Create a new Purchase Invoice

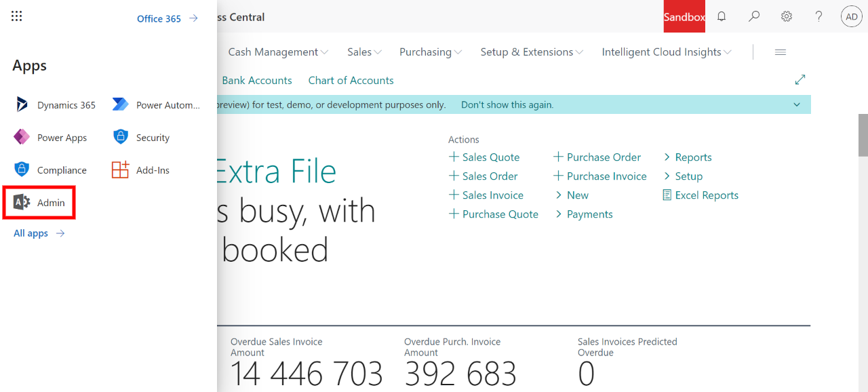coord(600,176)
